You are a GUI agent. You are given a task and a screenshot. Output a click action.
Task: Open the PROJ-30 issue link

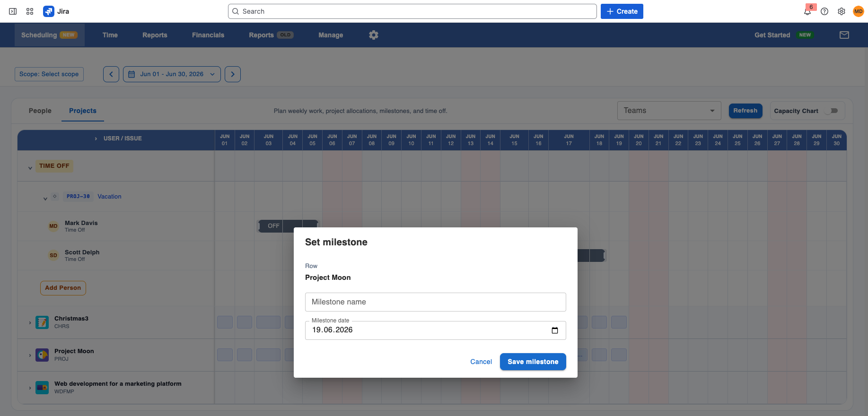[78, 196]
